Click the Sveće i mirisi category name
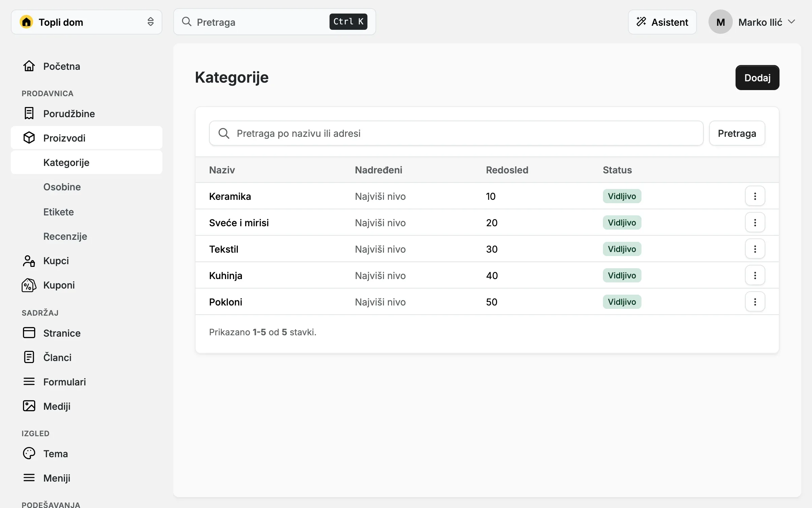Image resolution: width=812 pixels, height=508 pixels. (239, 223)
